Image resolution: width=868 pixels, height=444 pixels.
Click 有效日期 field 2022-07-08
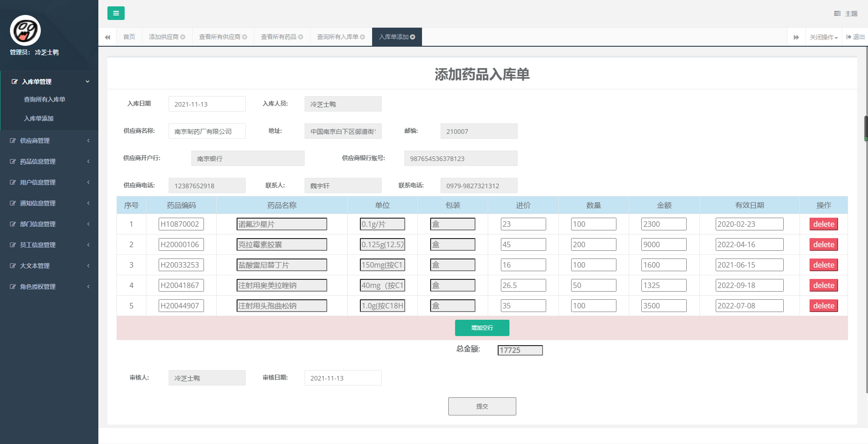point(750,306)
